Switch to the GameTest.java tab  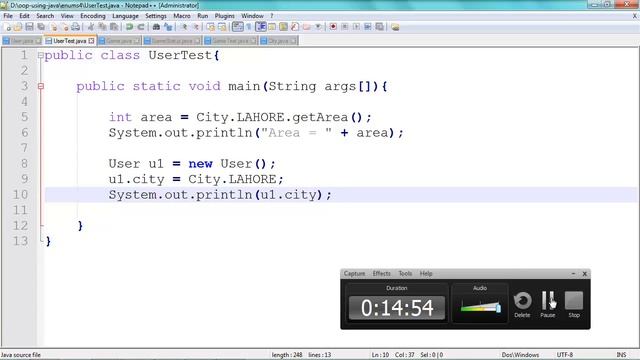[230, 41]
